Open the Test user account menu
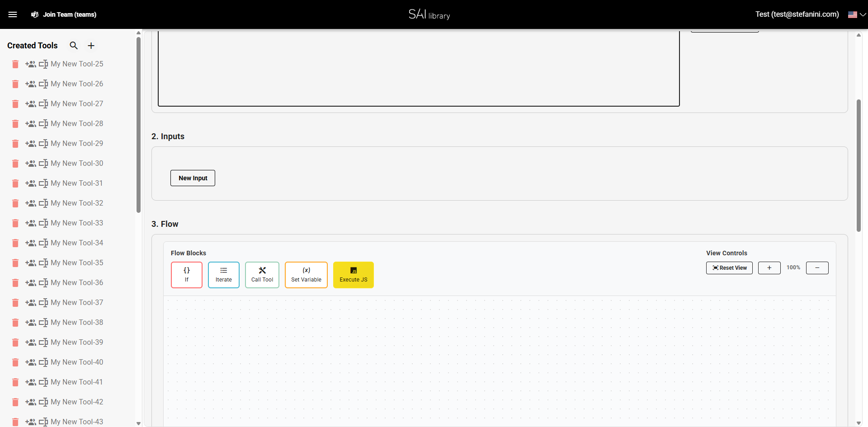 [x=797, y=14]
